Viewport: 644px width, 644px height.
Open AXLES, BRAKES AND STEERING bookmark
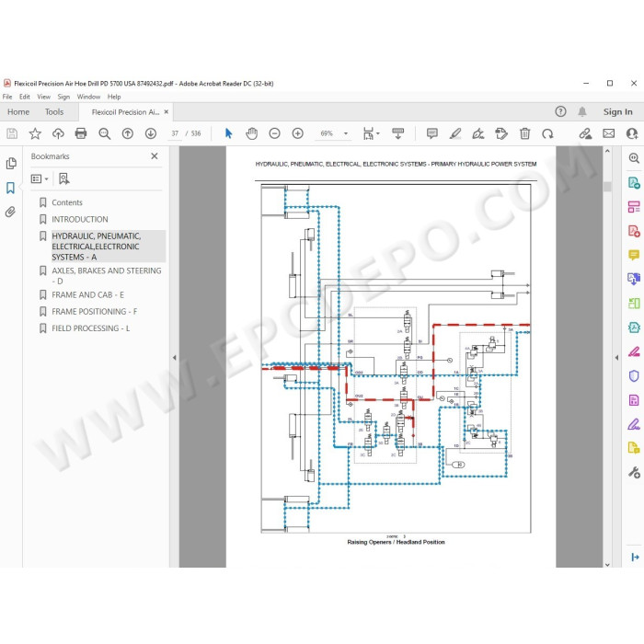pyautogui.click(x=107, y=276)
